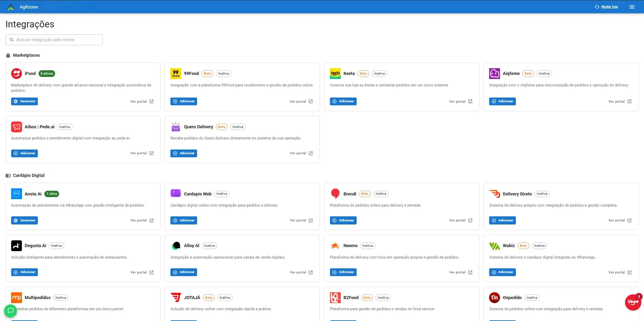Viewport: 644px width, 321px height.
Task: Open Ver portal for Keeta
Action: [x=461, y=102]
